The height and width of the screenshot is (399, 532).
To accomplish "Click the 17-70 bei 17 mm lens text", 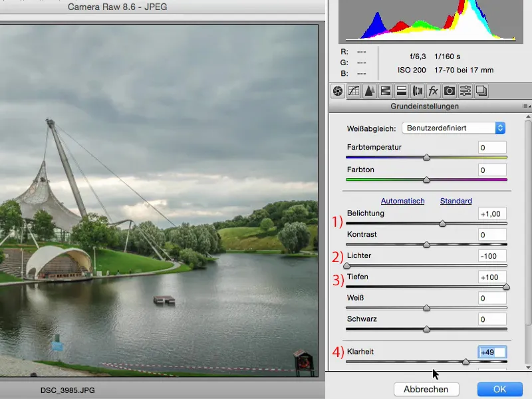I will tap(464, 70).
